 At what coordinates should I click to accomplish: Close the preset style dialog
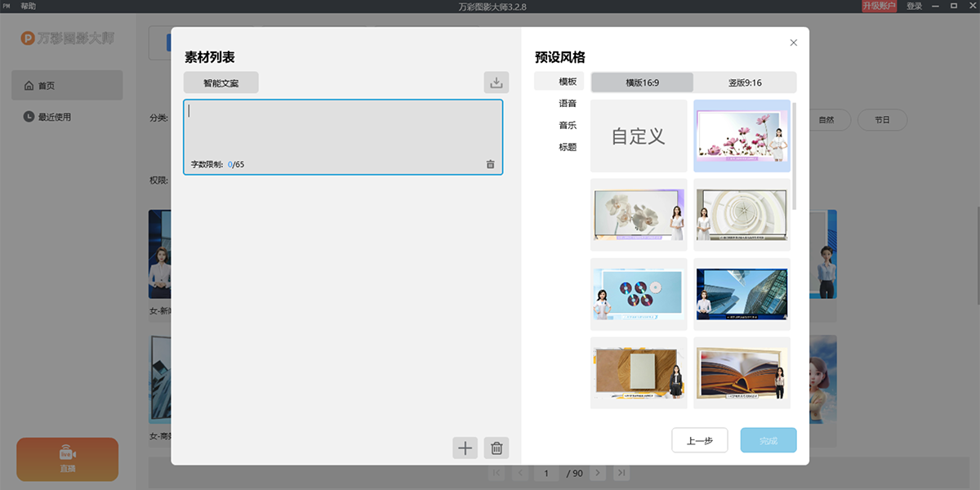(x=793, y=42)
